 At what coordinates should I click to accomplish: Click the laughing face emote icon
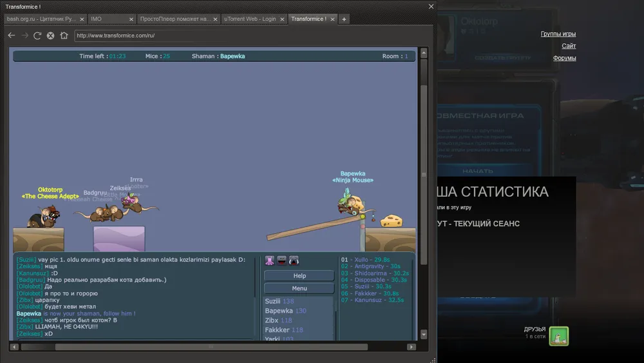(x=282, y=260)
